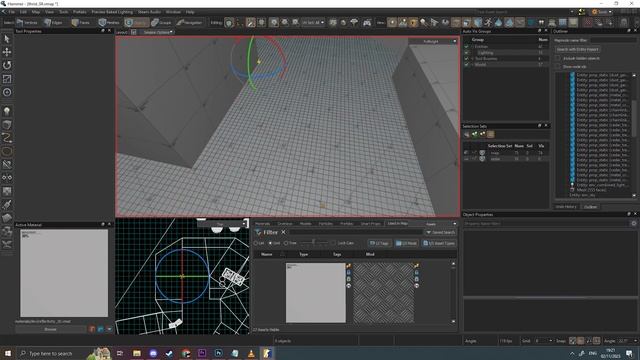Toggle the Lighting vis group checkbox
This screenshot has height=360, width=640.
pyautogui.click(x=467, y=53)
